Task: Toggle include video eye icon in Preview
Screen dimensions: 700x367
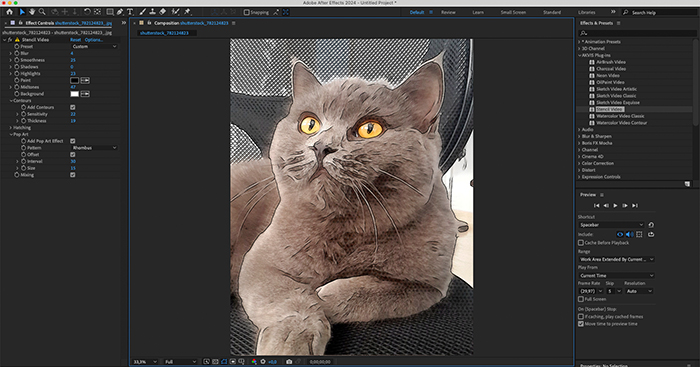Action: (x=620, y=234)
